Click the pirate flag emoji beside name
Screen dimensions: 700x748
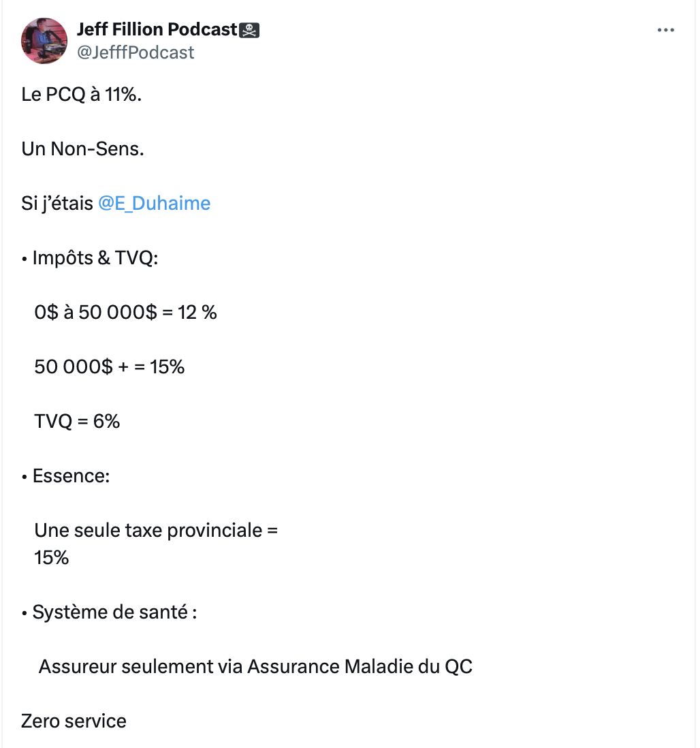[x=249, y=30]
